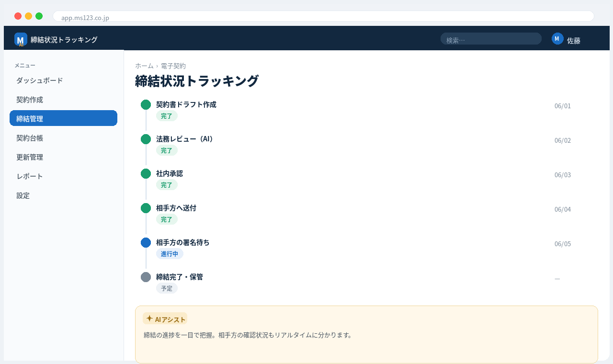Click the 進行中 status badge
The height and width of the screenshot is (364, 613).
point(170,254)
